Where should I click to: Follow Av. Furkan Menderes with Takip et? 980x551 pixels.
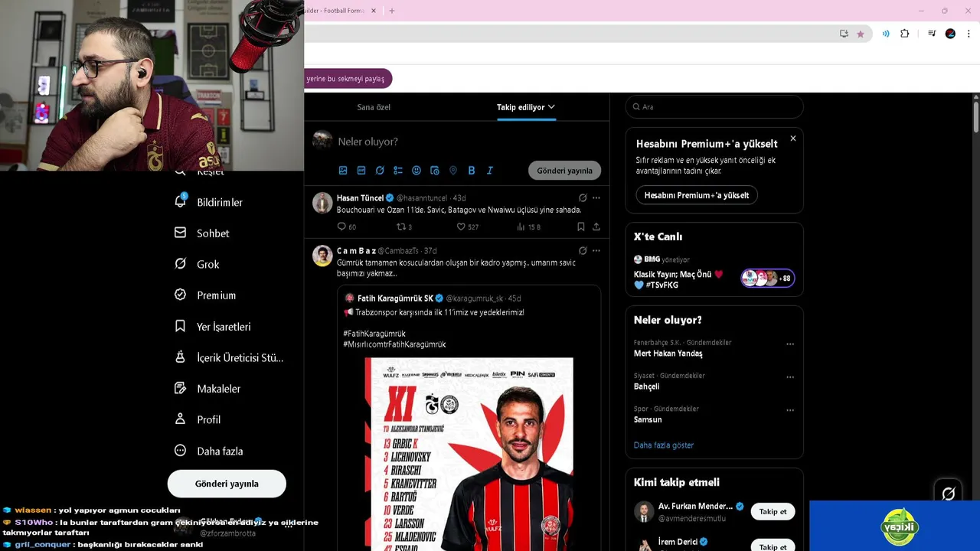tap(773, 511)
